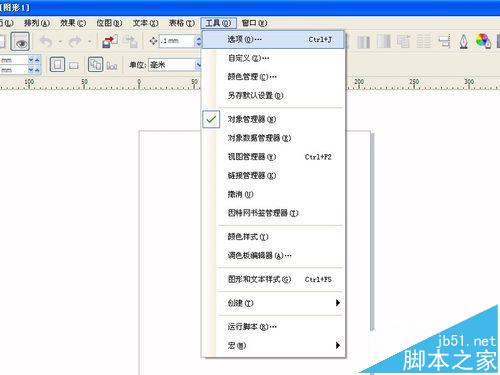Screen dimensions: 500x375
Task: Open 颜色管理 from the menu
Action: pyautogui.click(x=273, y=77)
